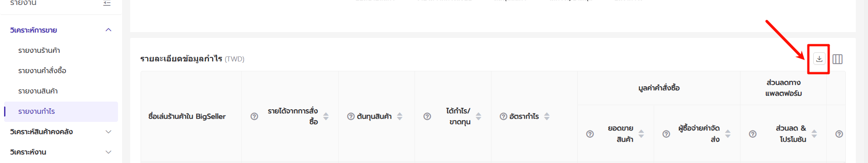868x163 pixels.
Task: Click help icon beside ผู้ซื้อจ่ายค่าจัดส่ง
Action: (x=666, y=134)
